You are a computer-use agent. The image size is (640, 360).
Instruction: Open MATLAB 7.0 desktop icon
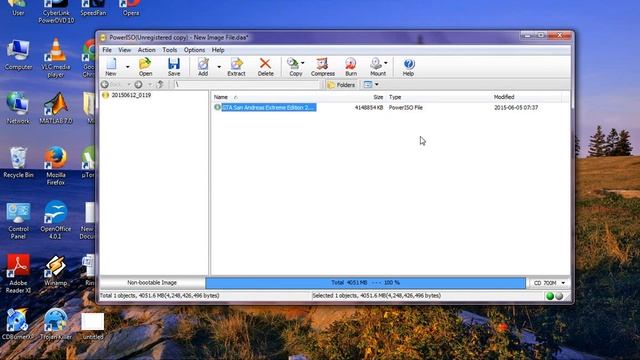[56, 108]
